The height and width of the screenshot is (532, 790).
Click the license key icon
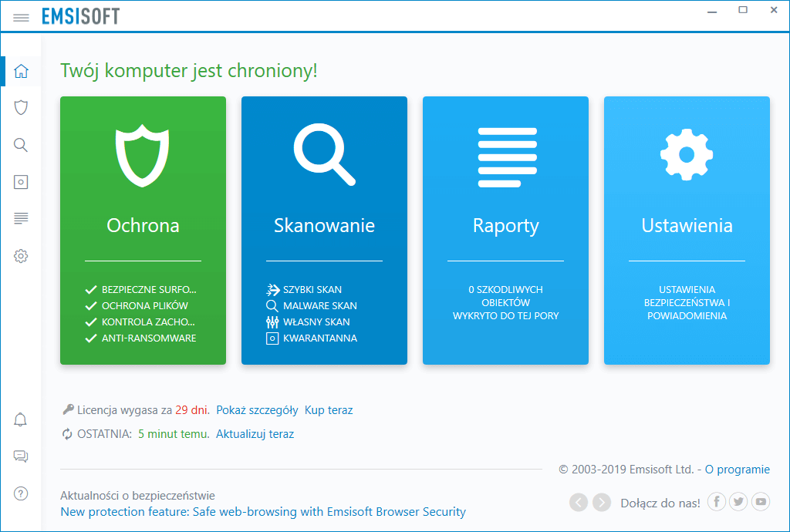coord(68,409)
